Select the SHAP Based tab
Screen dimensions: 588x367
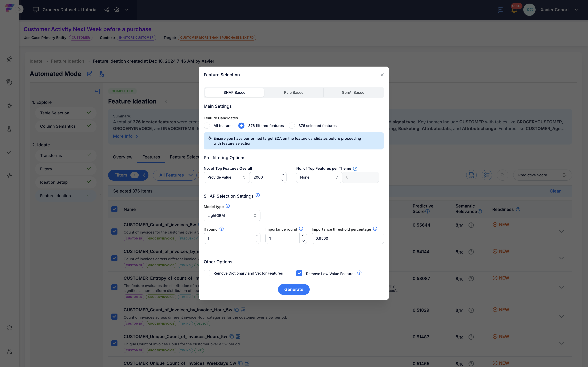234,92
